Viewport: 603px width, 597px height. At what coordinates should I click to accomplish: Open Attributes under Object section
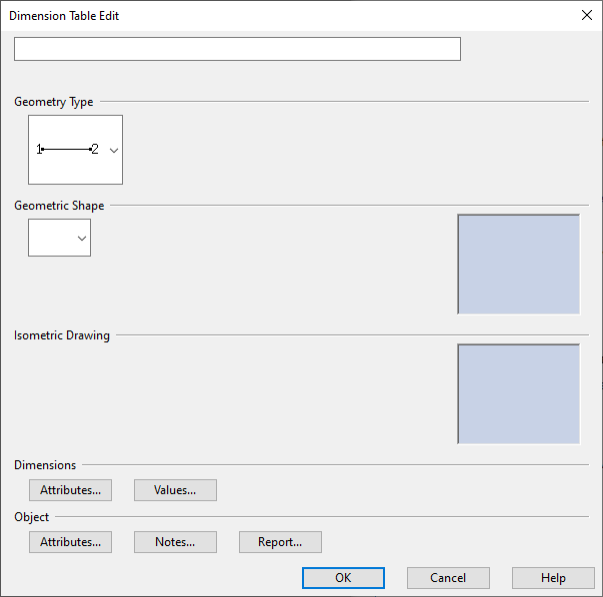[70, 542]
